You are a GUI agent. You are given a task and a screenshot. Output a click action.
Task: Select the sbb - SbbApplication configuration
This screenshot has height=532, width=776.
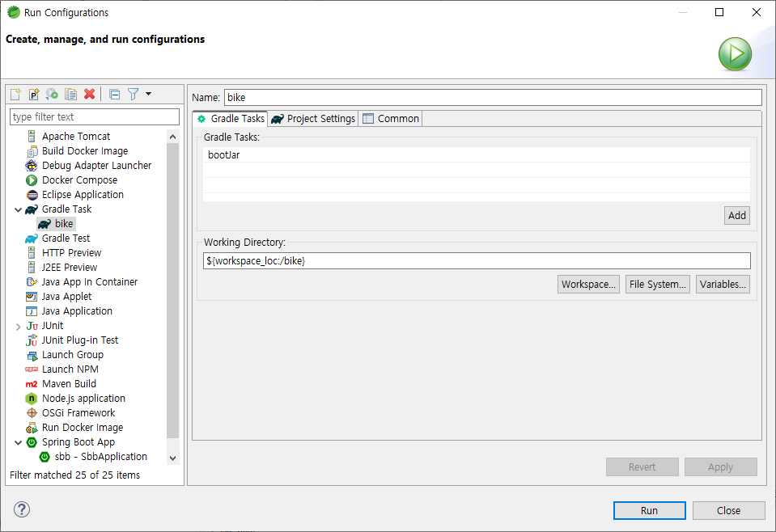(x=93, y=456)
